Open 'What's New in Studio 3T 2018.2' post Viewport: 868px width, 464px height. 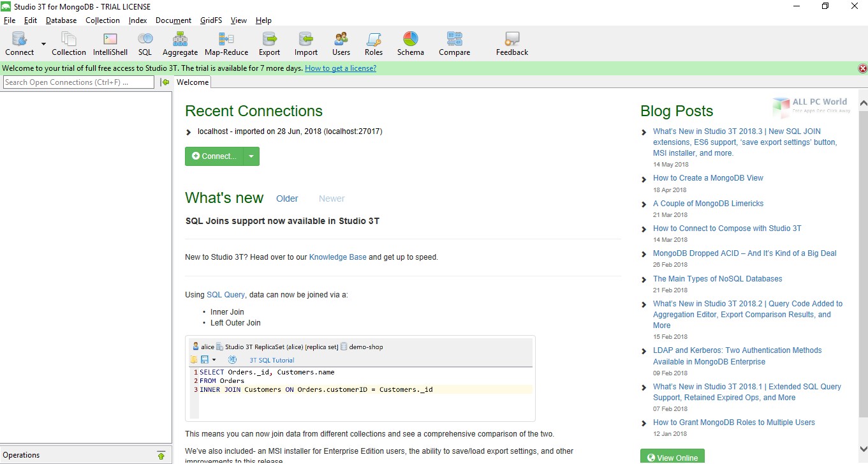pyautogui.click(x=747, y=315)
